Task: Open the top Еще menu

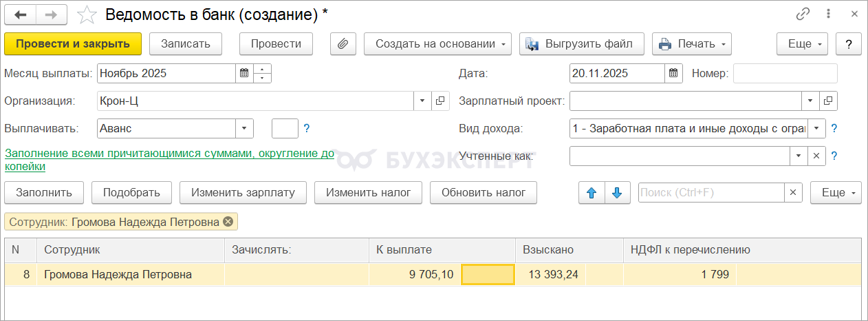Action: (x=803, y=43)
